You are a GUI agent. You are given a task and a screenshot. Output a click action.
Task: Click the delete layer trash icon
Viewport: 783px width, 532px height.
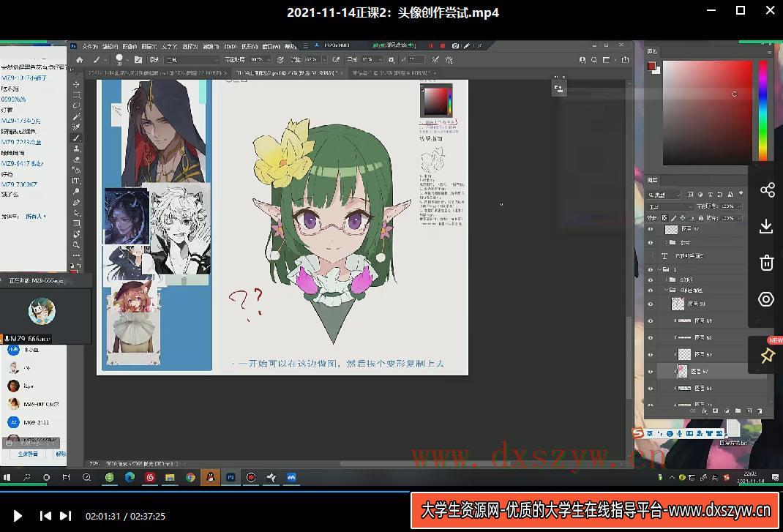(x=760, y=411)
